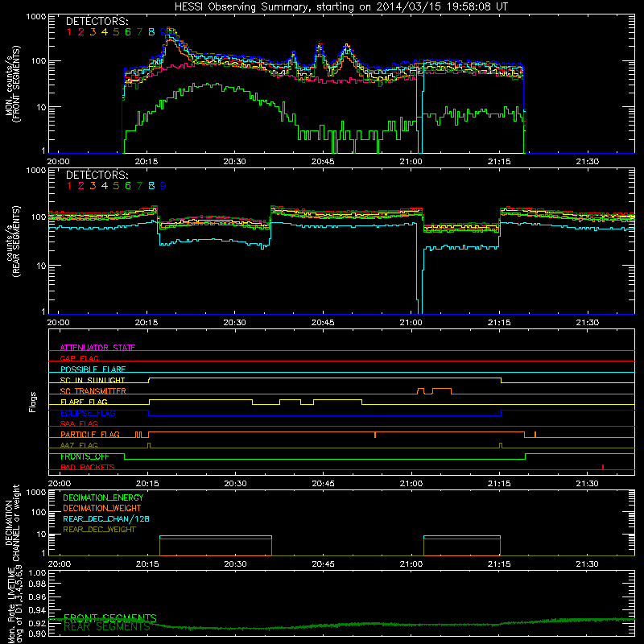Image resolution: width=644 pixels, height=644 pixels.
Task: Click the SC_TRANSMITTER flag label
Action: pos(93,391)
